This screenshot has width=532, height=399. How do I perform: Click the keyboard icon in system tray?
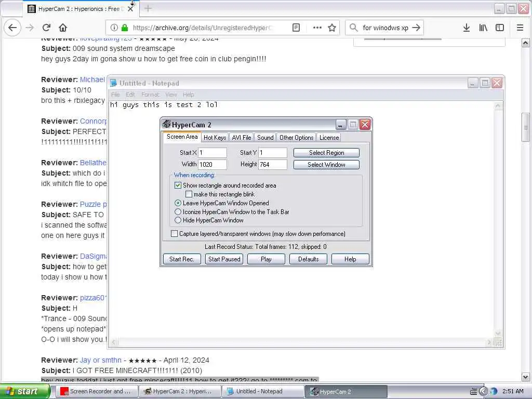point(473,392)
